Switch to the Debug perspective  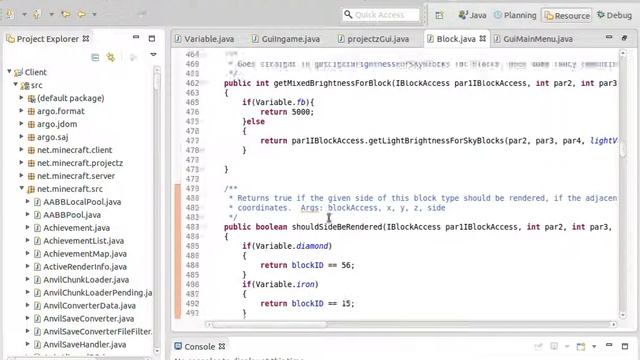click(614, 15)
